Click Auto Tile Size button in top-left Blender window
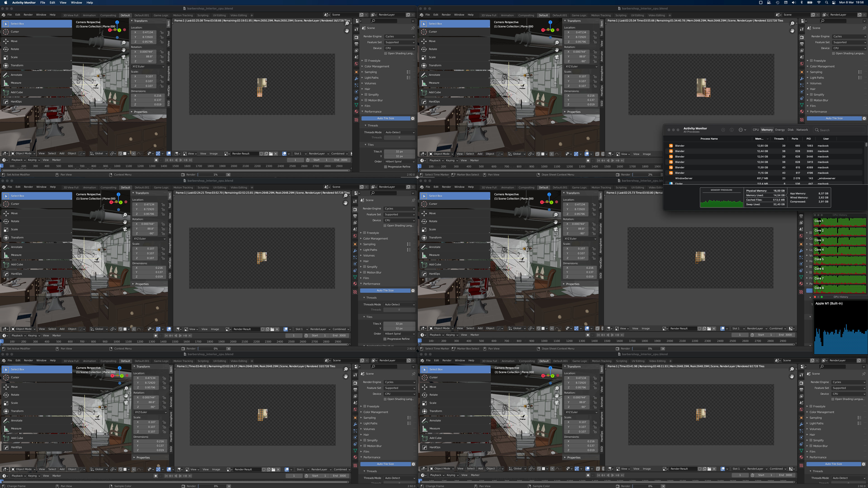The height and width of the screenshot is (488, 868). 385,118
